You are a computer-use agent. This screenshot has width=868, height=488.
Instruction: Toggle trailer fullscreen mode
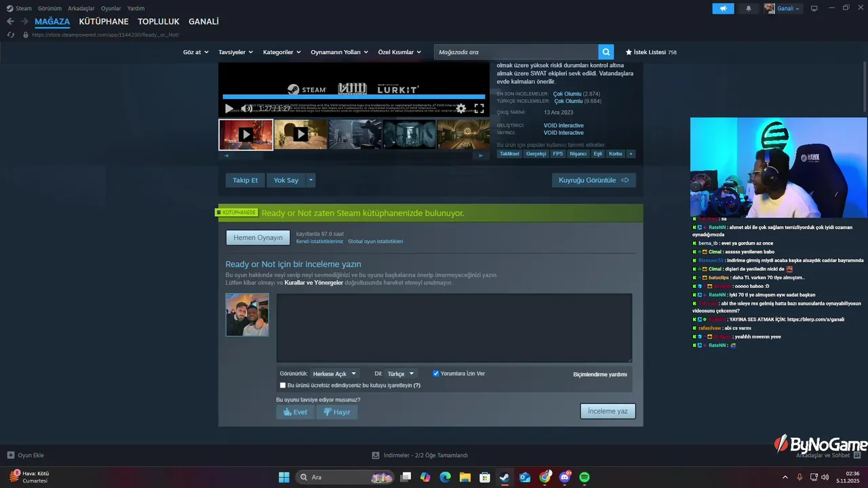(479, 108)
